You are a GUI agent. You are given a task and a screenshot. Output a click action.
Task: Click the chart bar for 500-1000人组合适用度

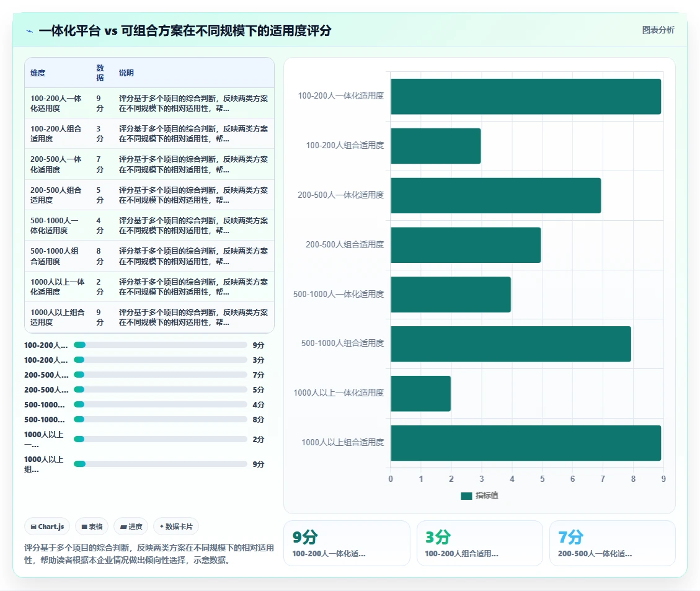coord(511,344)
